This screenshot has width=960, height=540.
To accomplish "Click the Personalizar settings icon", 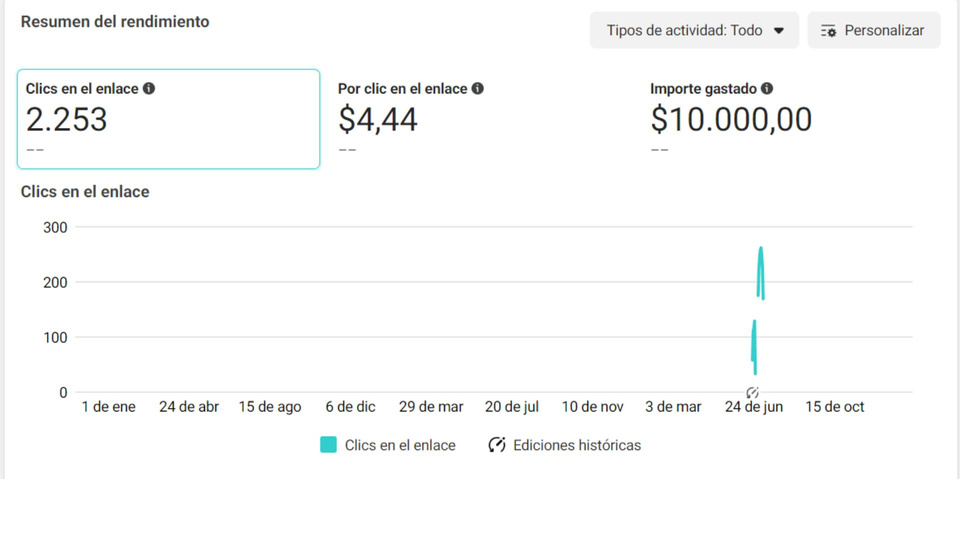I will 828,31.
